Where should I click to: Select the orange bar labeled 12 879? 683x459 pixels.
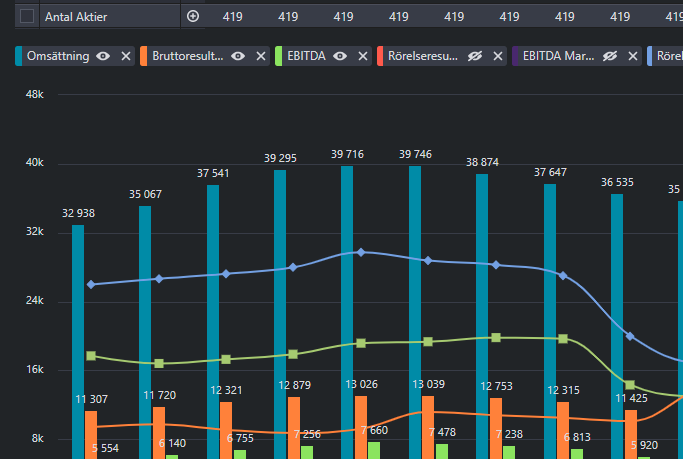pyautogui.click(x=294, y=428)
